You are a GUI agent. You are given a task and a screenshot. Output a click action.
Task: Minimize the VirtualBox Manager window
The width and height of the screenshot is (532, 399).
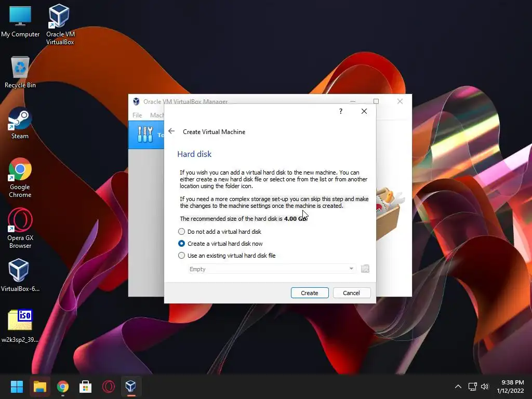tap(353, 101)
